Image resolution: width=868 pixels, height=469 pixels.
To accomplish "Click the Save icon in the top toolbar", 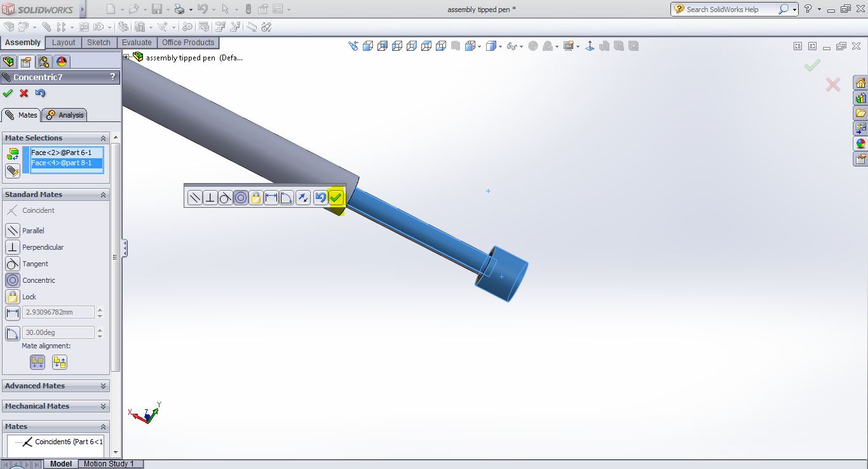I will (157, 9).
